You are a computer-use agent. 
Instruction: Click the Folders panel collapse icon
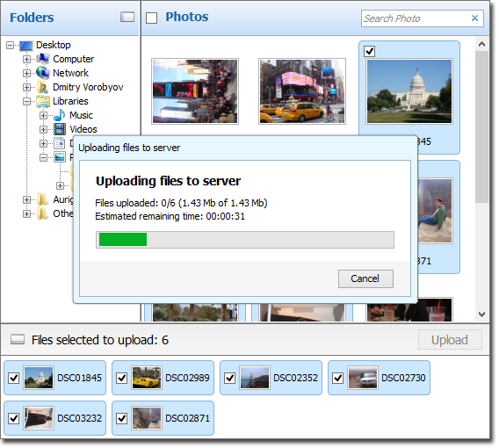click(127, 17)
